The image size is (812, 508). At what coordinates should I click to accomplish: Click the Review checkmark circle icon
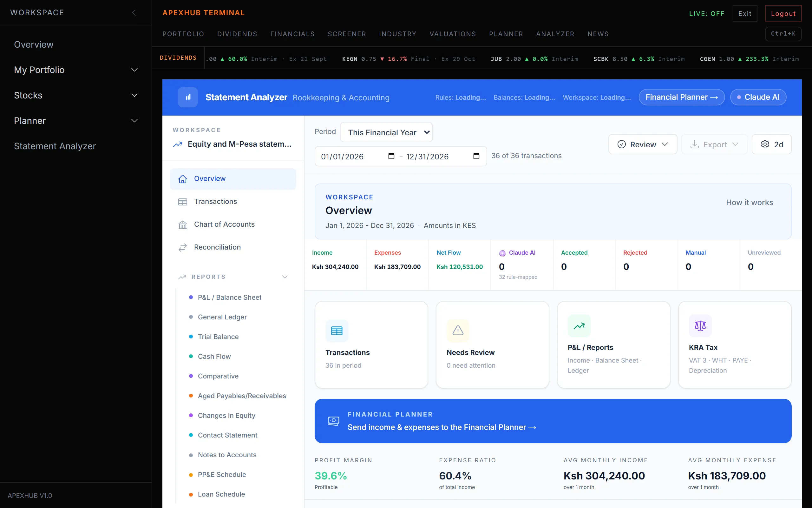[621, 144]
